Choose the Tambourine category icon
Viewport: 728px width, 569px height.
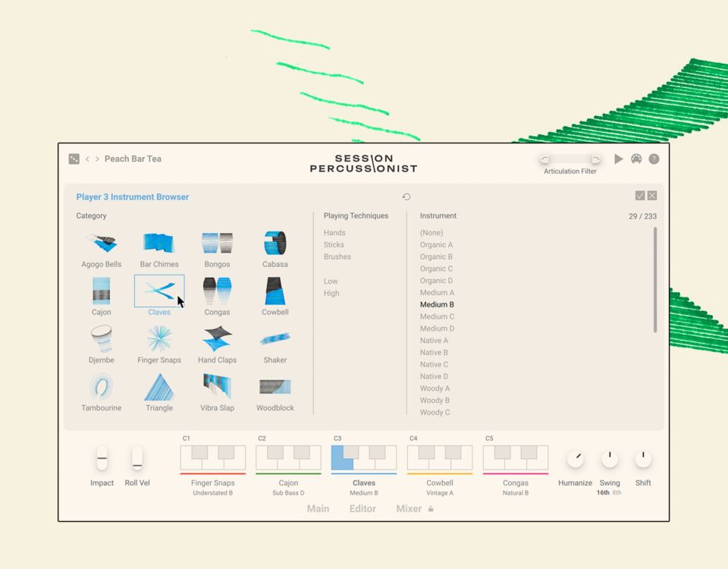coord(101,388)
